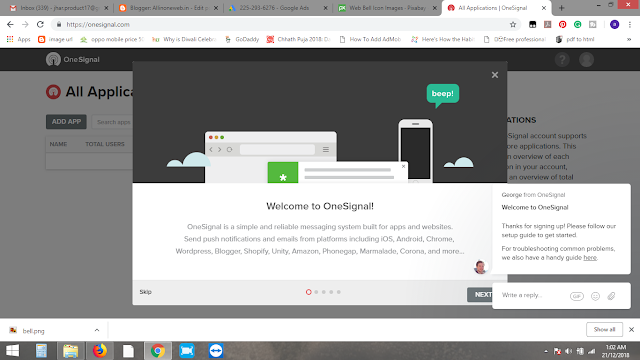
Task: Click the TOTAL USERS column header
Action: pos(105,144)
